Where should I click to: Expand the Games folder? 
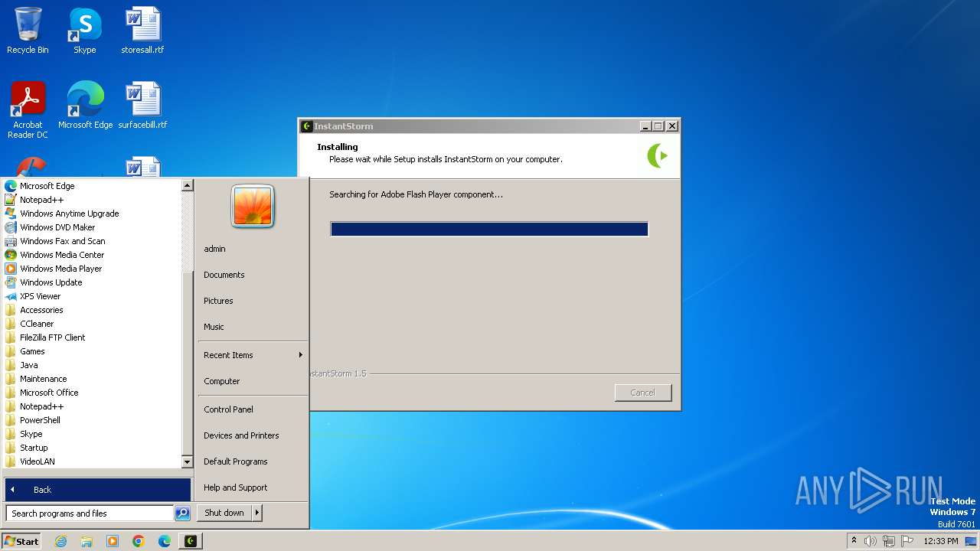click(92, 351)
